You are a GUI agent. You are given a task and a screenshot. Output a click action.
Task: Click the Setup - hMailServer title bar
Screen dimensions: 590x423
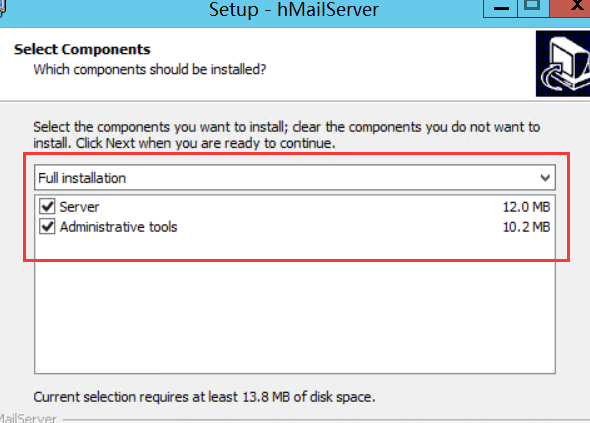point(293,9)
